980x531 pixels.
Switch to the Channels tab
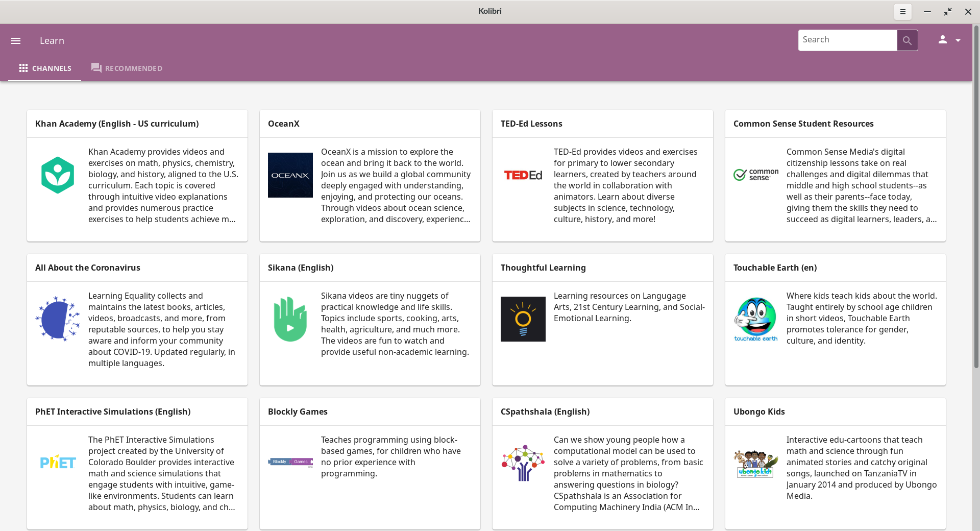pos(45,68)
